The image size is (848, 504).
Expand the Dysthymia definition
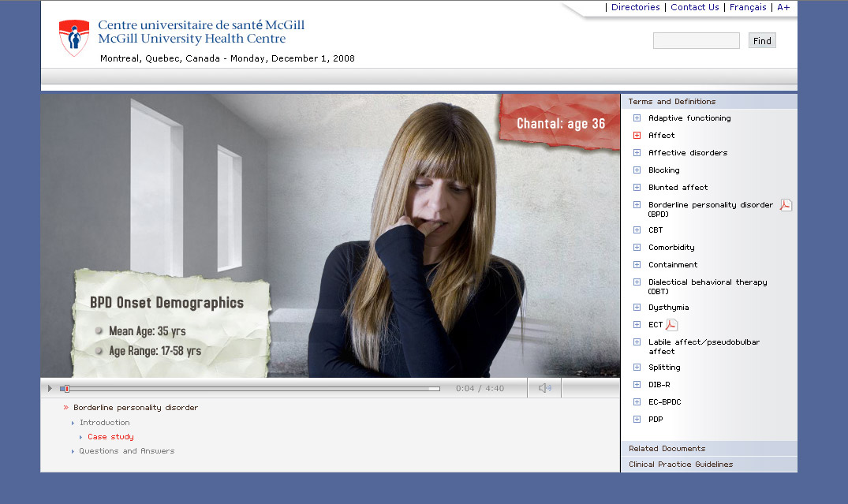pyautogui.click(x=637, y=307)
